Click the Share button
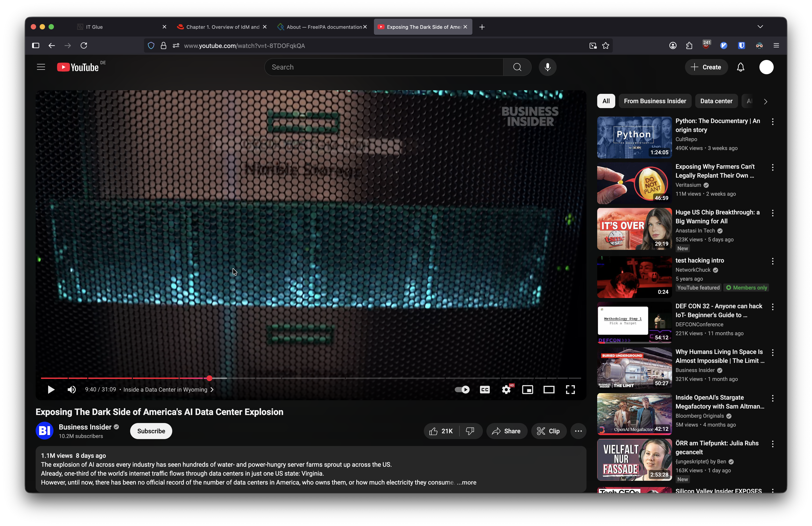Screen dimensions: 812x526 pyautogui.click(x=506, y=431)
